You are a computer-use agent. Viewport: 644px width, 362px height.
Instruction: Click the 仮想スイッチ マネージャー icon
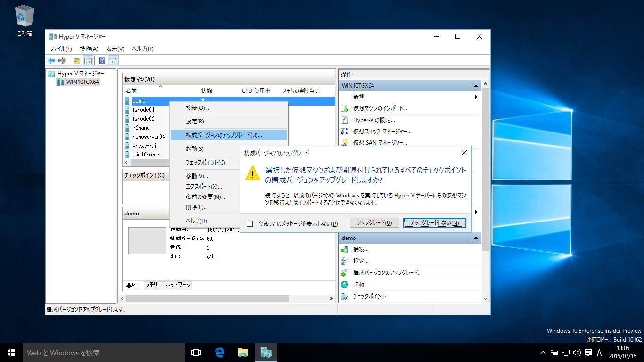tap(345, 132)
